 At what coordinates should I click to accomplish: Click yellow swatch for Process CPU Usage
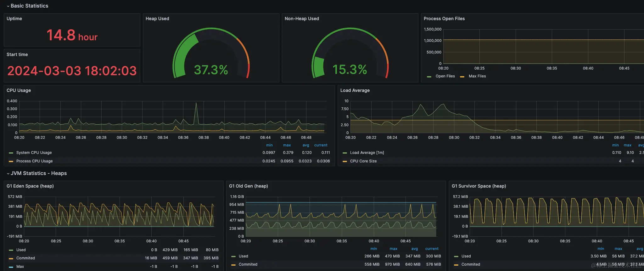tap(11, 161)
